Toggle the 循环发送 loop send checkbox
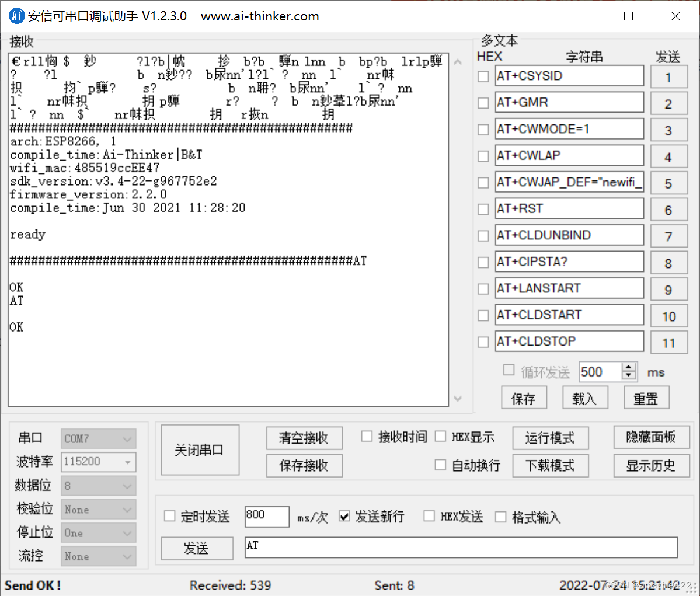The width and height of the screenshot is (700, 596). coord(509,370)
